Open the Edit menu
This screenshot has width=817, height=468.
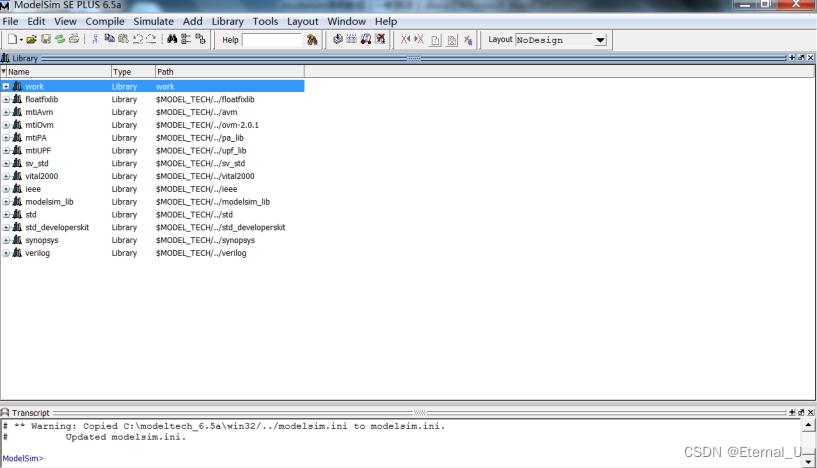click(36, 21)
